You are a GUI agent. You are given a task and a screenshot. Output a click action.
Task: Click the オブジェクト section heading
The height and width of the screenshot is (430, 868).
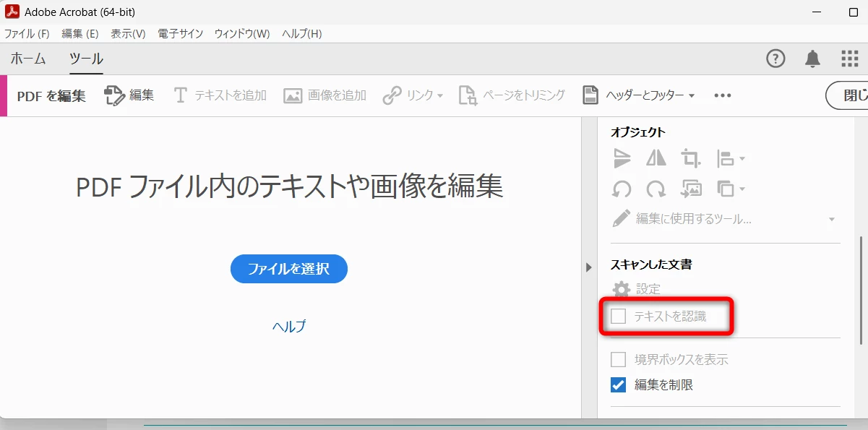[x=638, y=132]
